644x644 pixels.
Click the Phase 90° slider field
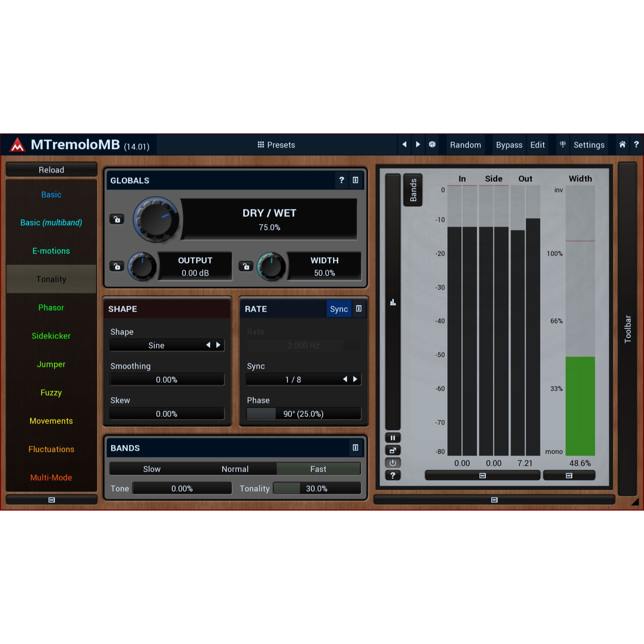[x=304, y=414]
